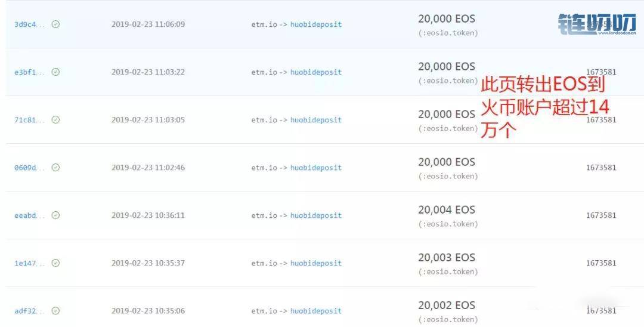Click confirmed checkmark icon beside e3bf1

(55, 72)
